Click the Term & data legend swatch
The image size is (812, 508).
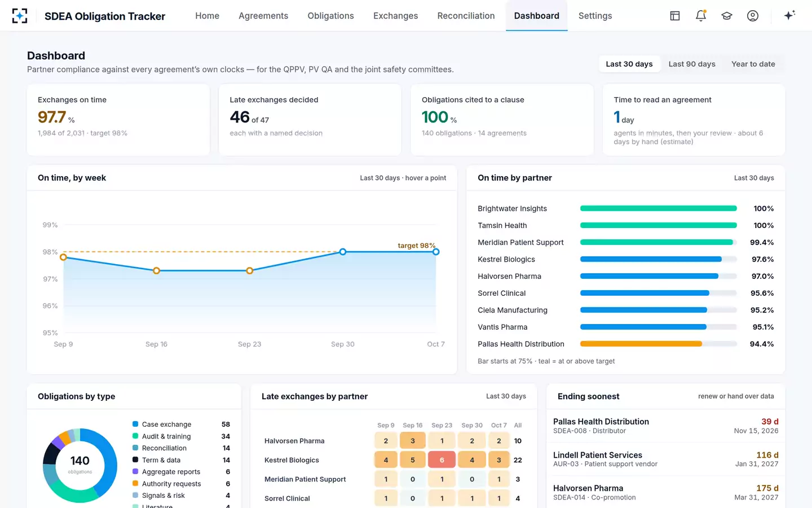pos(135,459)
